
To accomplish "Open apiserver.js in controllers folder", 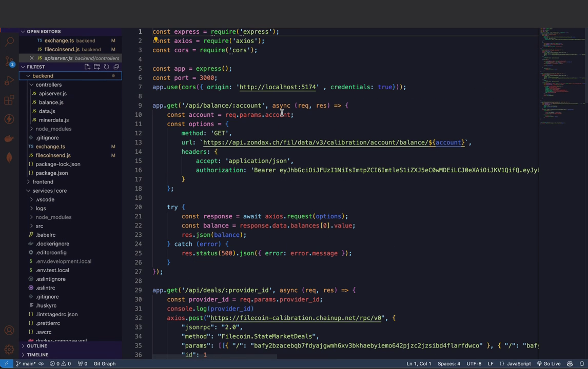I will pyautogui.click(x=70, y=94).
